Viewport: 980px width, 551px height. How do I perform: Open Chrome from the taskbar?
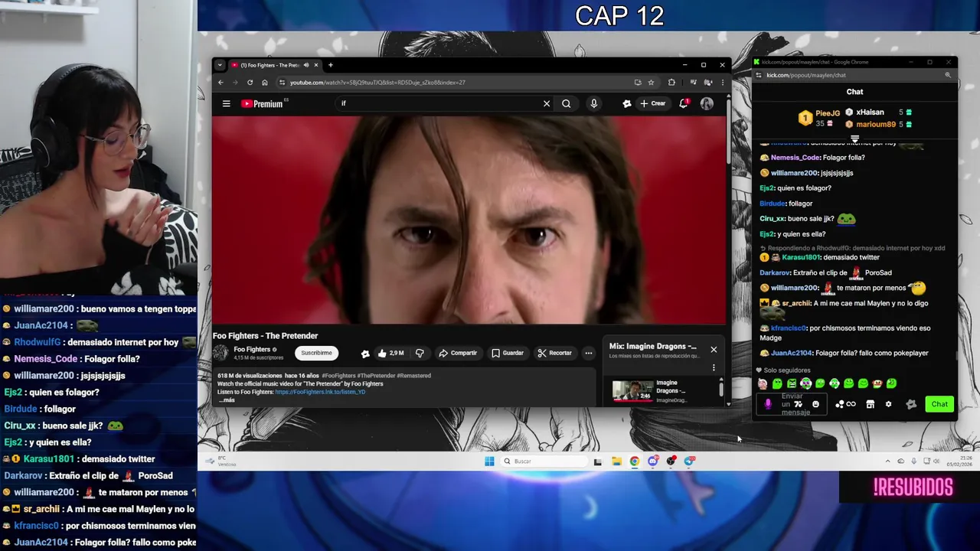(x=635, y=461)
